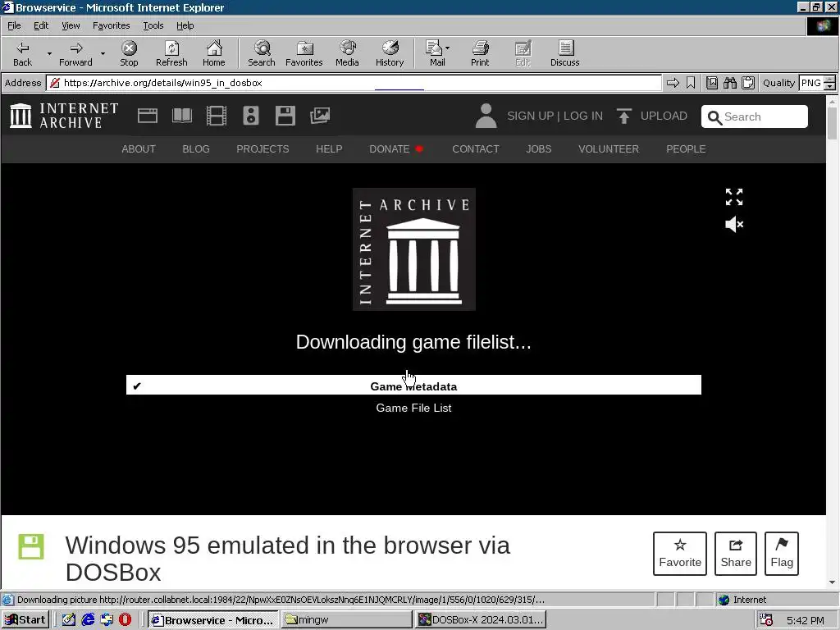Click the Forward toolbar arrow
The width and height of the screenshot is (840, 630).
pyautogui.click(x=75, y=54)
